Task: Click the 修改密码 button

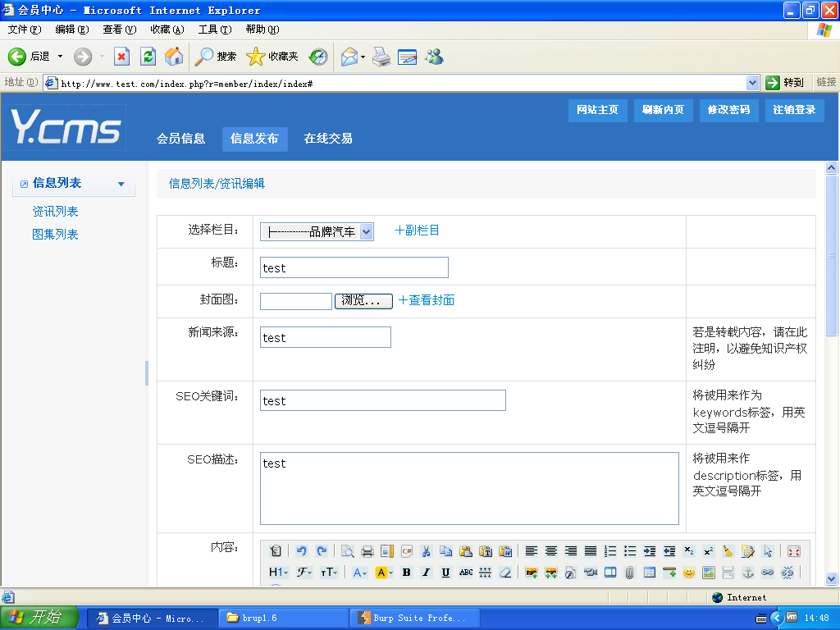Action: click(x=728, y=111)
